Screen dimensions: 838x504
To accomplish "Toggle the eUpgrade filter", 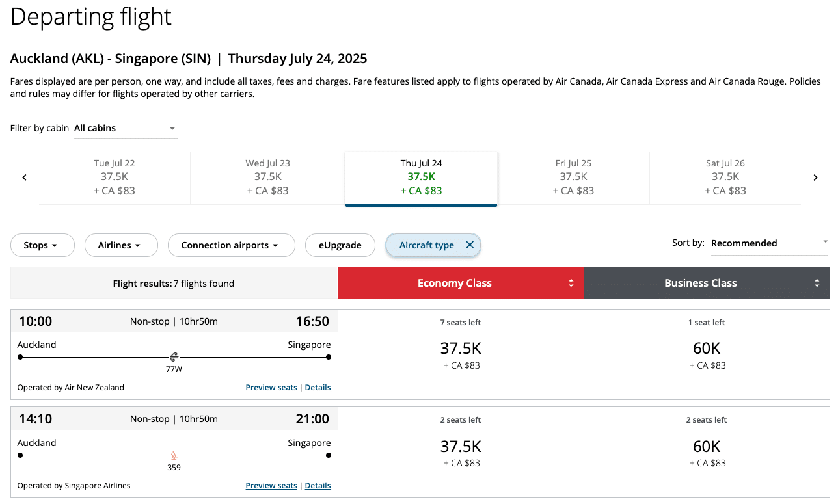I will coord(340,245).
